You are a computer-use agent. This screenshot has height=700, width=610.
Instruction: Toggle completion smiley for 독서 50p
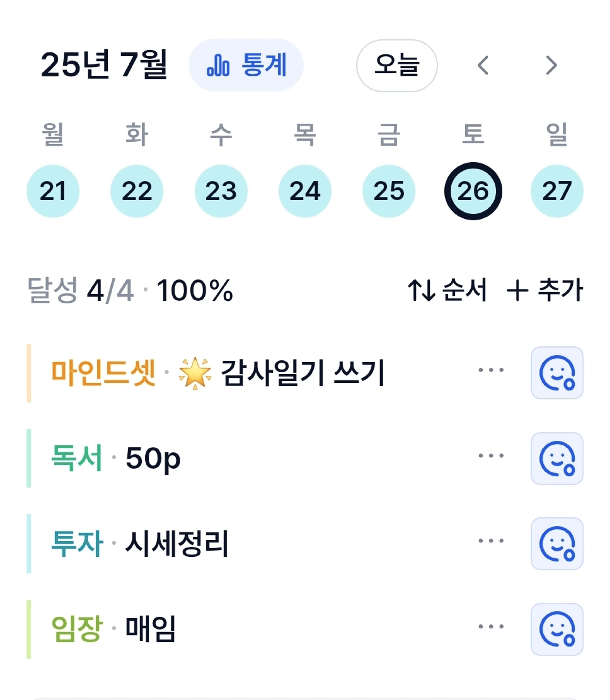point(557,459)
